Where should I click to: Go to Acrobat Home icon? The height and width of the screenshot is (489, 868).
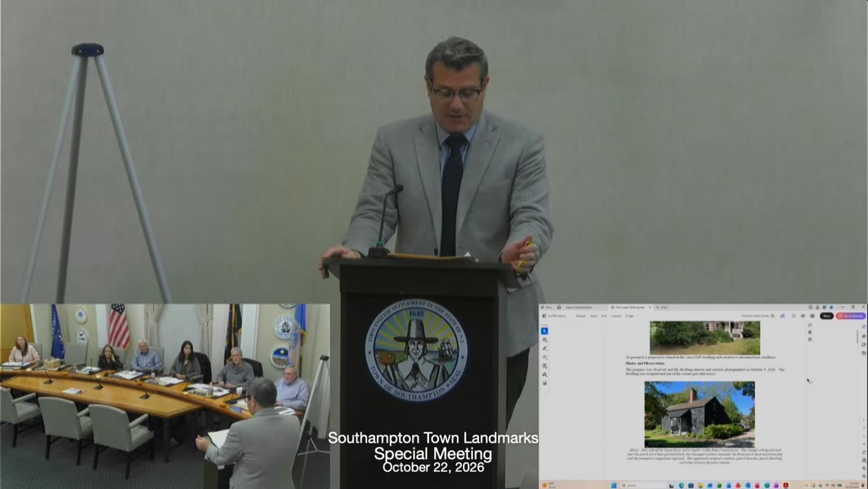point(558,307)
